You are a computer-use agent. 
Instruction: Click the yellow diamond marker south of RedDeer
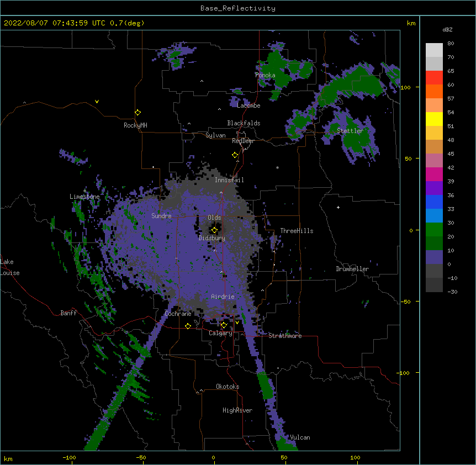(x=235, y=155)
